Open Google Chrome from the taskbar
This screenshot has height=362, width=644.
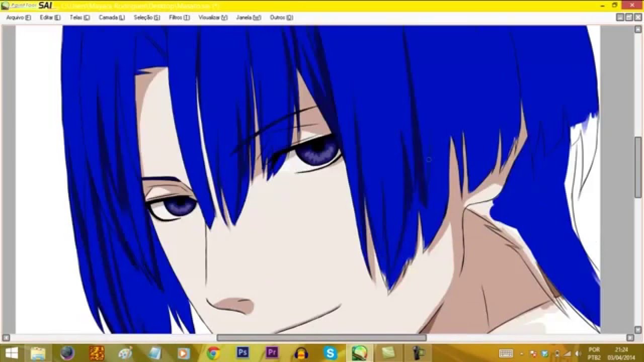[x=213, y=353]
